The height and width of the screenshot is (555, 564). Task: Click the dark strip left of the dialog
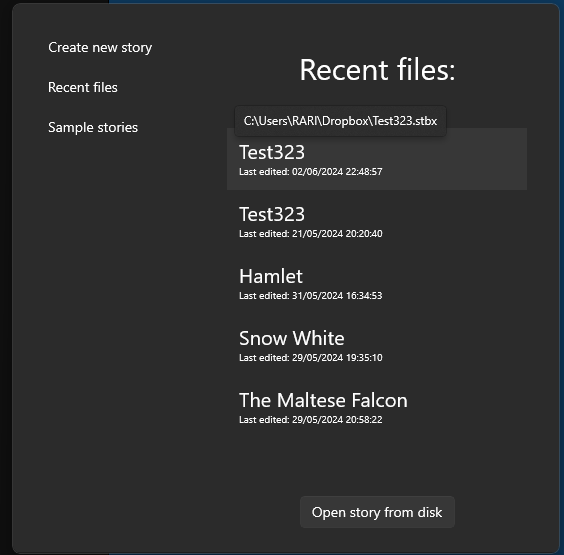click(5, 277)
